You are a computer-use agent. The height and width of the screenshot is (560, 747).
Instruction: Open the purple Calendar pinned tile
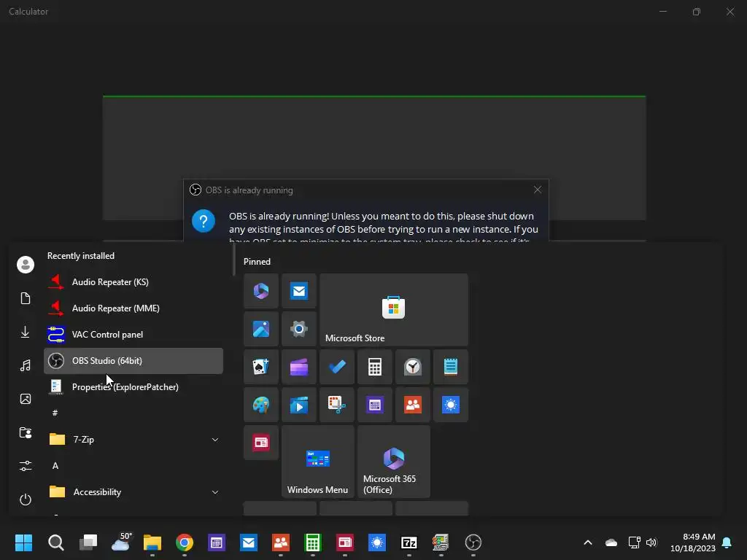(375, 405)
